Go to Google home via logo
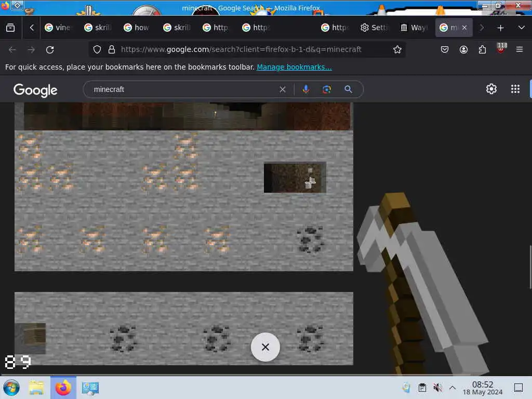 click(x=35, y=90)
